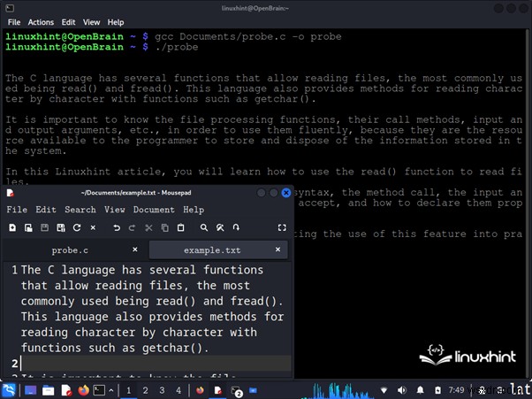
Task: Click the Firefox taskbar window button
Action: [x=200, y=390]
